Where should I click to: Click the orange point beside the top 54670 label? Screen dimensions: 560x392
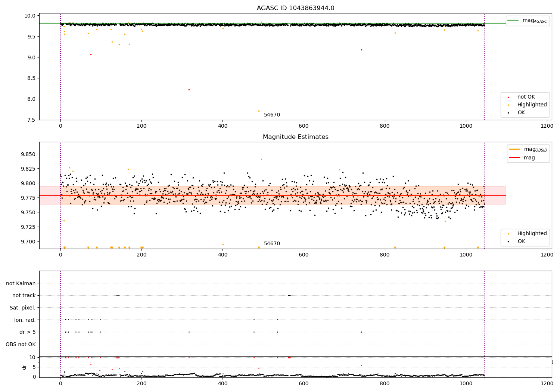[259, 111]
